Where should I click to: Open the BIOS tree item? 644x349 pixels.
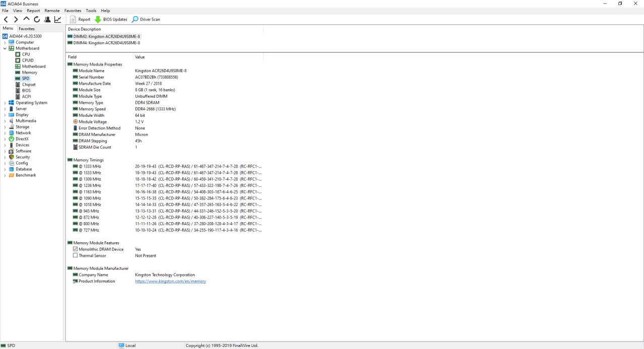coord(26,91)
